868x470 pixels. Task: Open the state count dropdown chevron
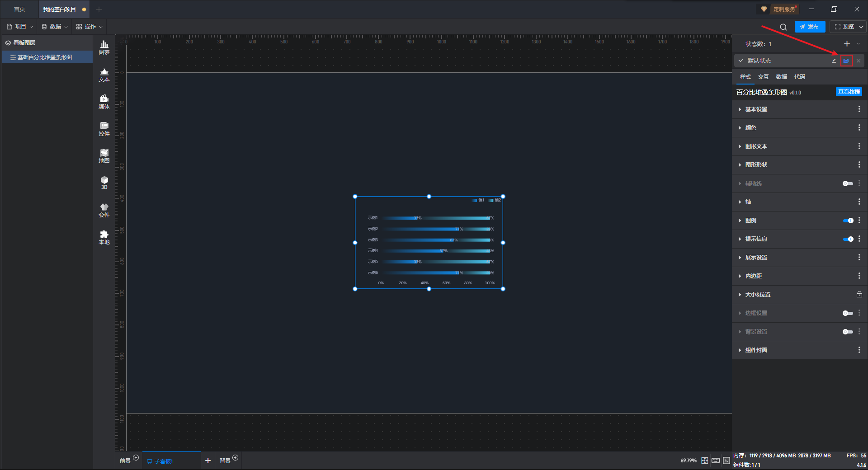click(x=858, y=44)
